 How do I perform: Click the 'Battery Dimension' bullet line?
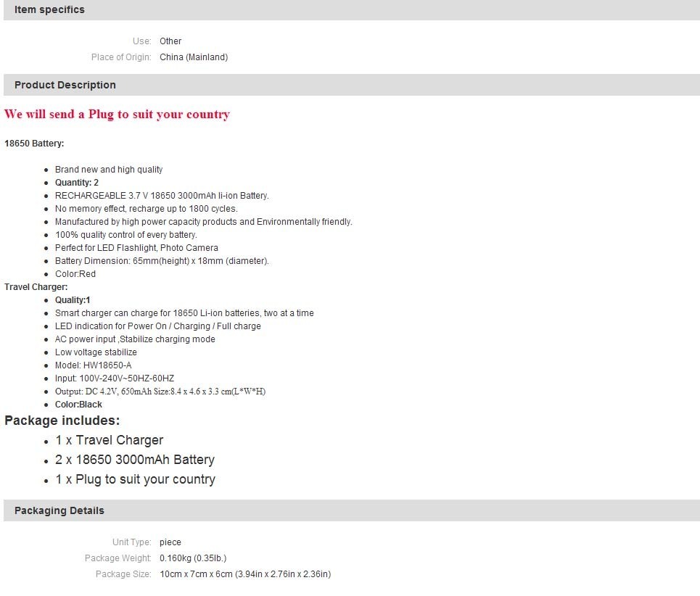[162, 261]
